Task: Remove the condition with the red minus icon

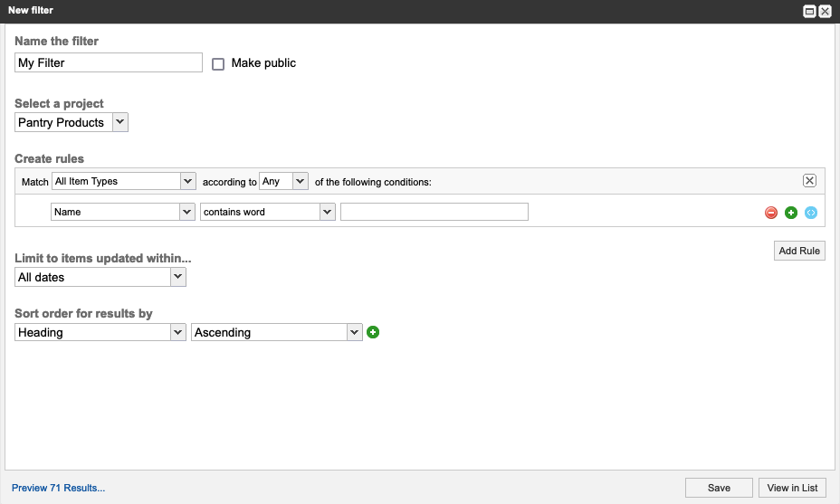Action: [x=771, y=213]
